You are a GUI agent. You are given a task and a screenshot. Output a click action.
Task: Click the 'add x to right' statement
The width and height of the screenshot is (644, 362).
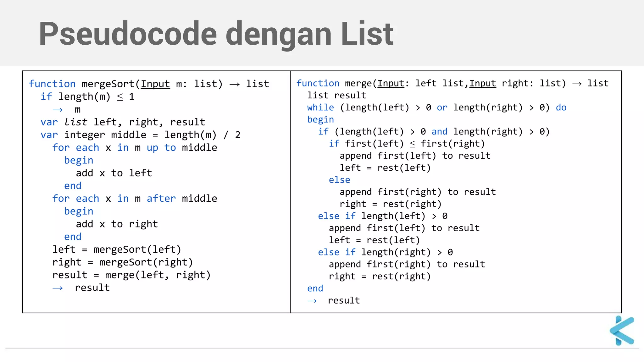[x=117, y=224]
